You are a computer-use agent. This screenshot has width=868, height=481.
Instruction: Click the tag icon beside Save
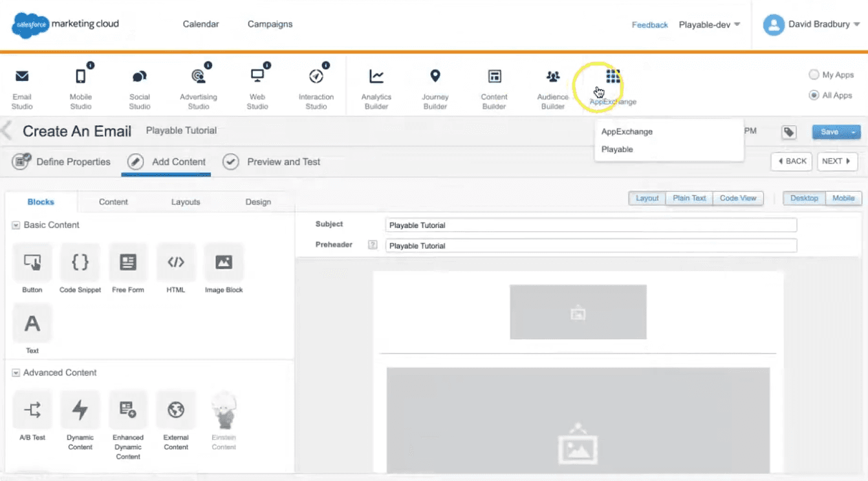(x=788, y=132)
